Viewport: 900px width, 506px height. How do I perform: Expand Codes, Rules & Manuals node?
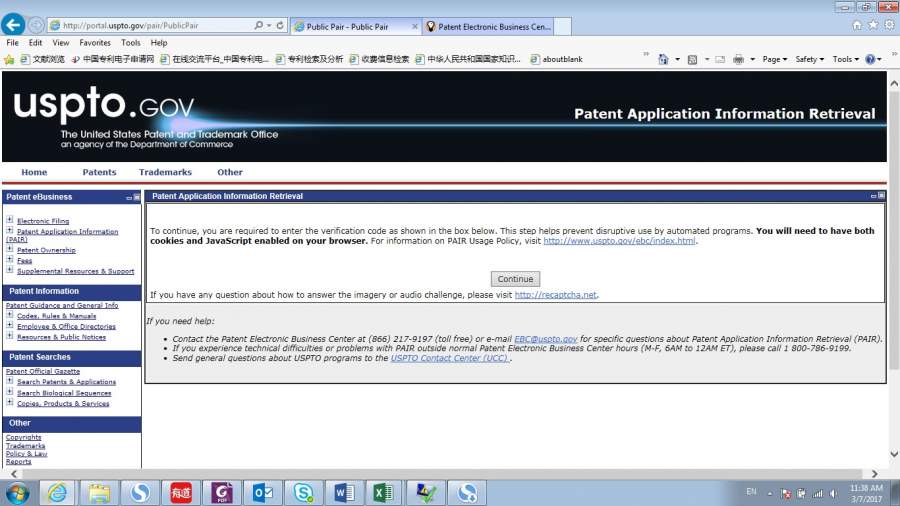(x=10, y=315)
